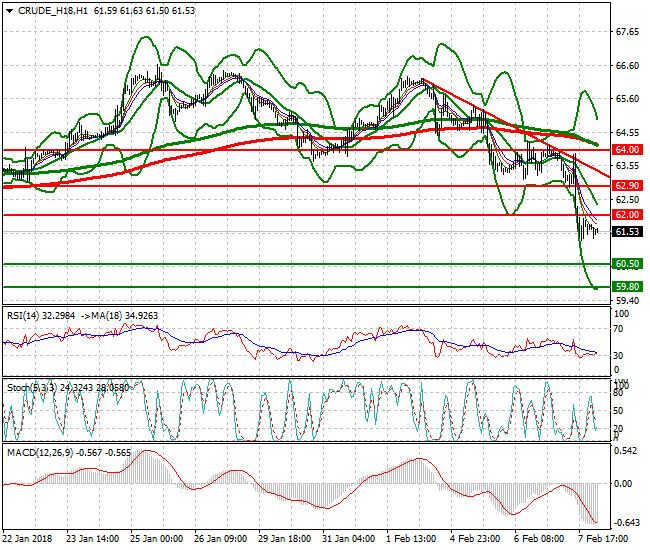
Task: Click the 1 Feb 13:00 time label
Action: tap(411, 539)
